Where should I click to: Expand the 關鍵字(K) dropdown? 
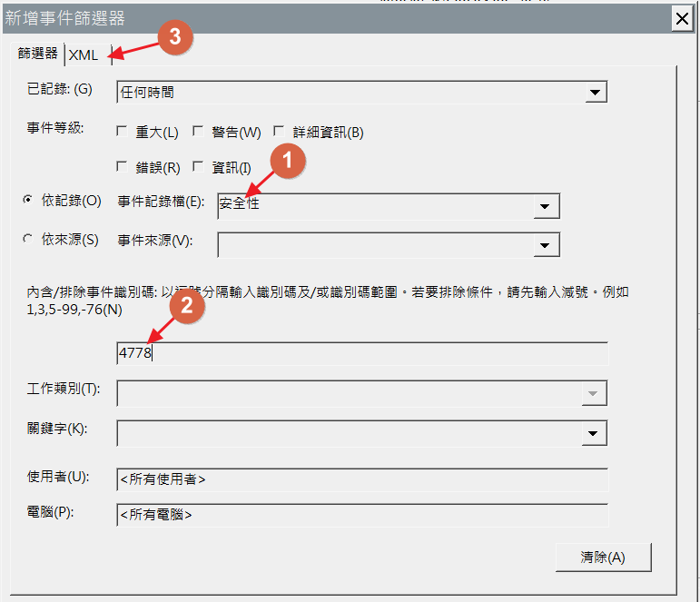click(x=594, y=434)
